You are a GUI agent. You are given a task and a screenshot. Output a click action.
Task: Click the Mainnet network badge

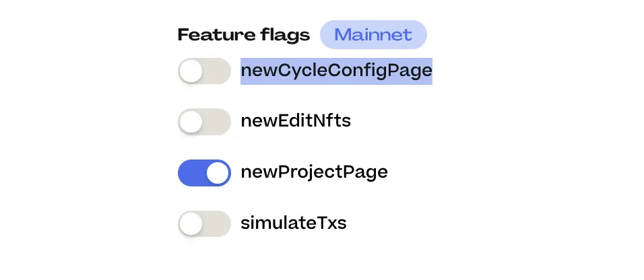tap(373, 35)
